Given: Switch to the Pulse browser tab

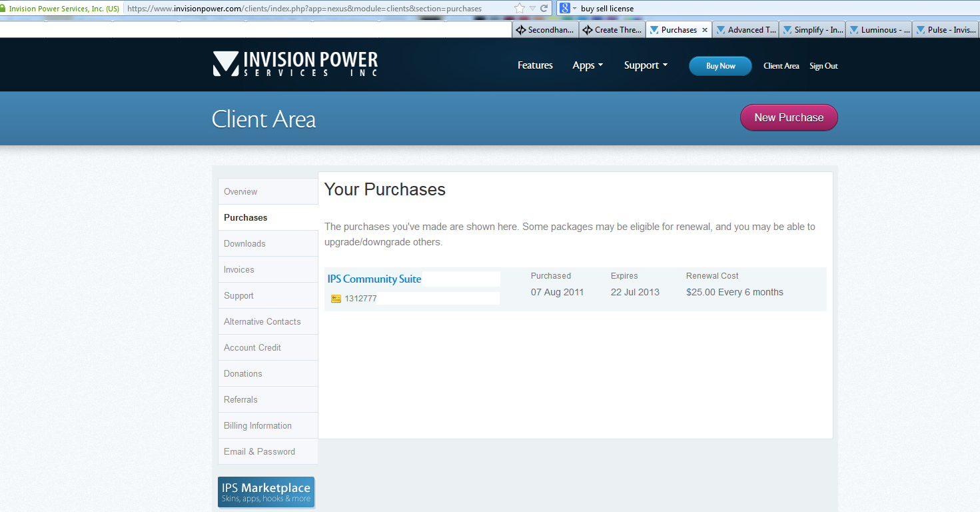Looking at the screenshot, I should click(x=945, y=30).
